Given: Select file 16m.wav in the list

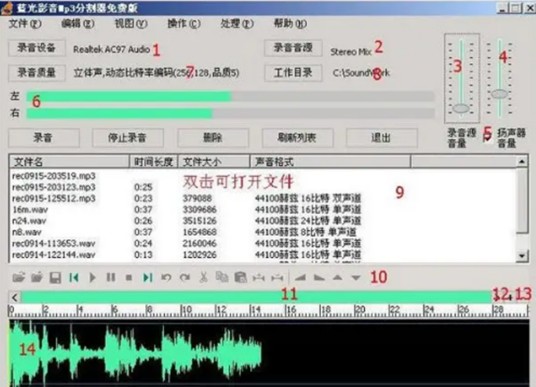Looking at the screenshot, I should [30, 210].
